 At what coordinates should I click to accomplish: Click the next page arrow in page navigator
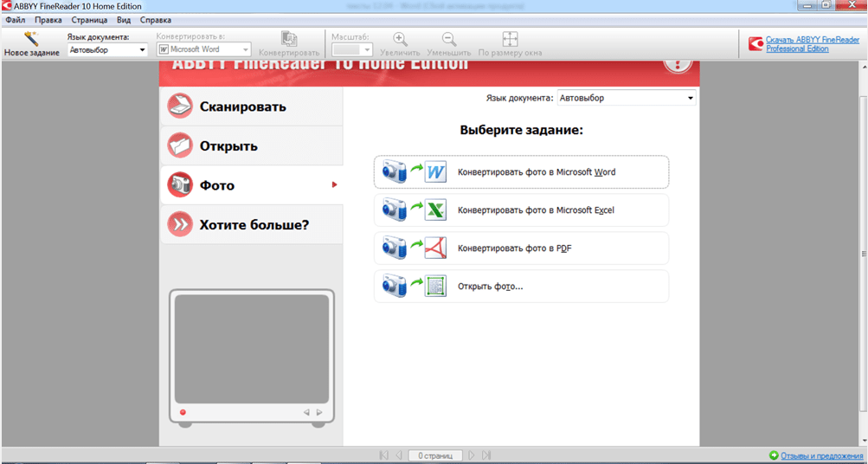tap(472, 455)
